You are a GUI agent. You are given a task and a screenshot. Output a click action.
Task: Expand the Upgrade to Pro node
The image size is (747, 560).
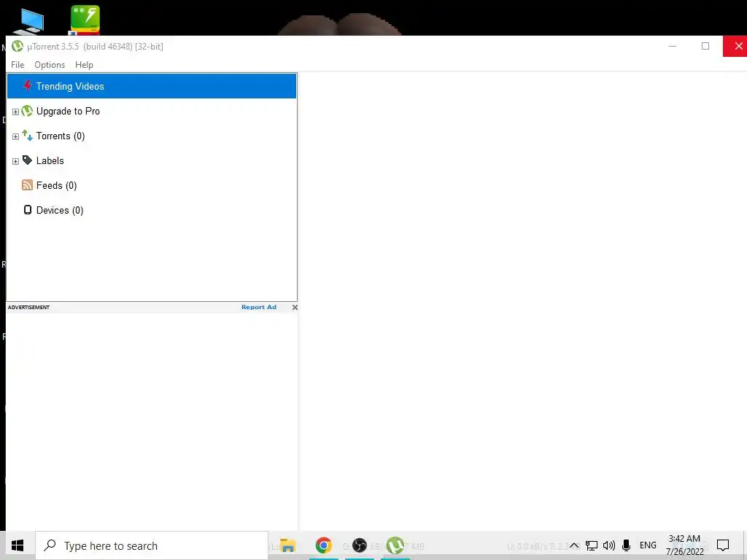coord(15,112)
